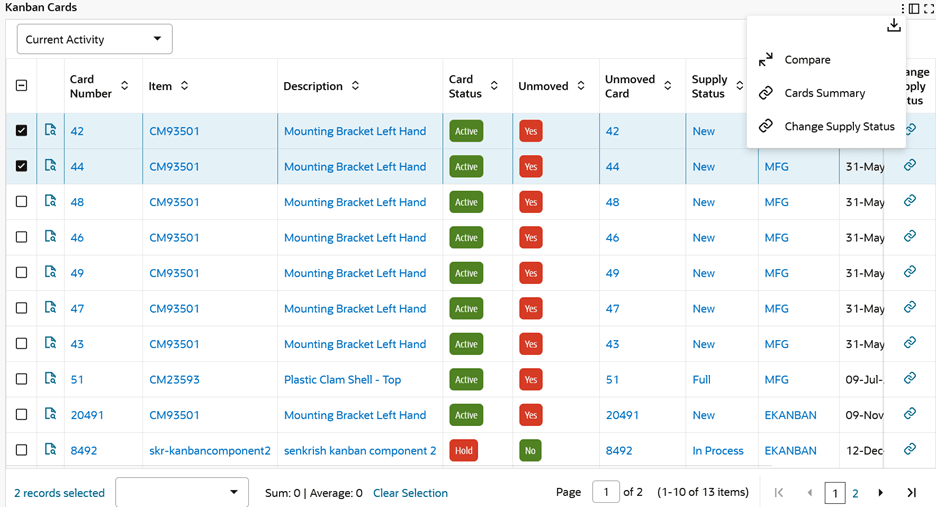
Task: Click the change supply status link icon for card 46
Action: tap(910, 236)
